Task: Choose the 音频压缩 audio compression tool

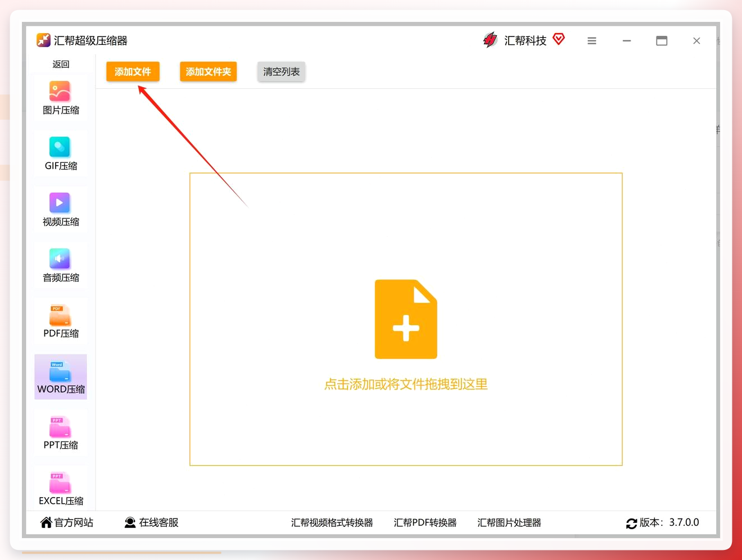Action: (x=61, y=266)
